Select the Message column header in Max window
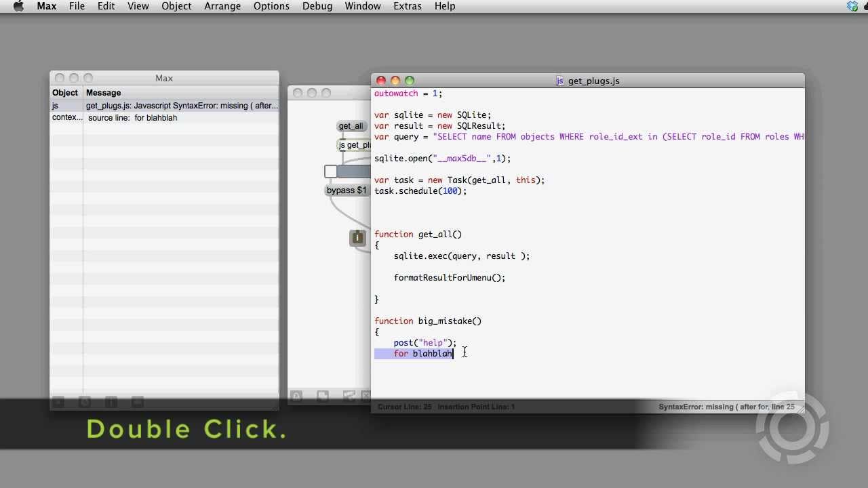The height and width of the screenshot is (488, 868). [180, 93]
